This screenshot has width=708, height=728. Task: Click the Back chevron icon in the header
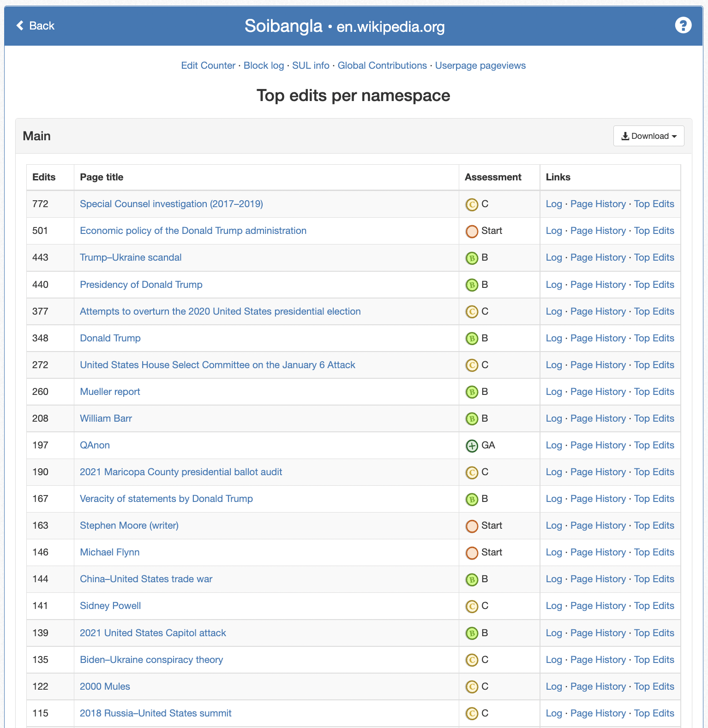click(x=20, y=25)
